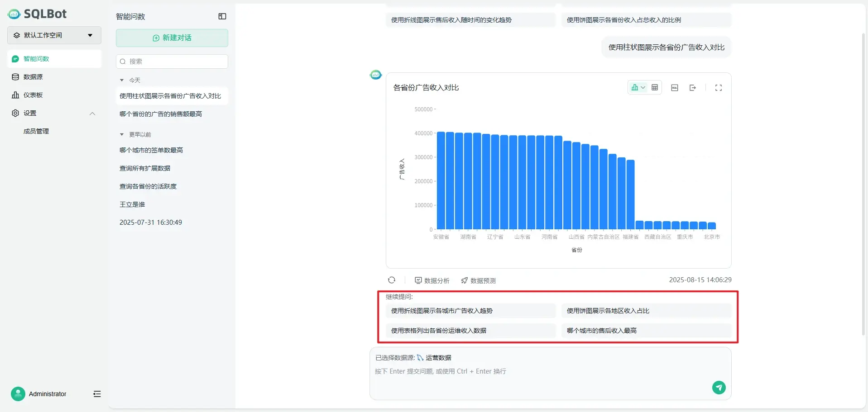Click 数据预测 below the chart

[x=478, y=280]
